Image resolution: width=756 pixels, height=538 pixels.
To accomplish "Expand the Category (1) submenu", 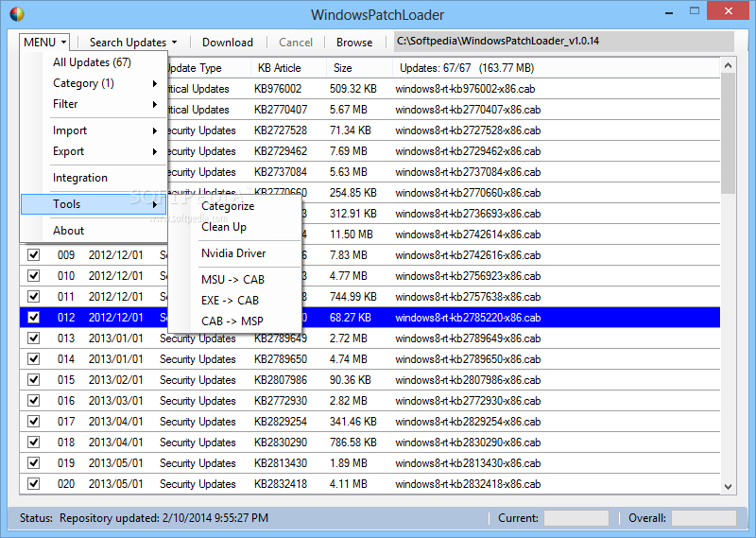I will 94,83.
